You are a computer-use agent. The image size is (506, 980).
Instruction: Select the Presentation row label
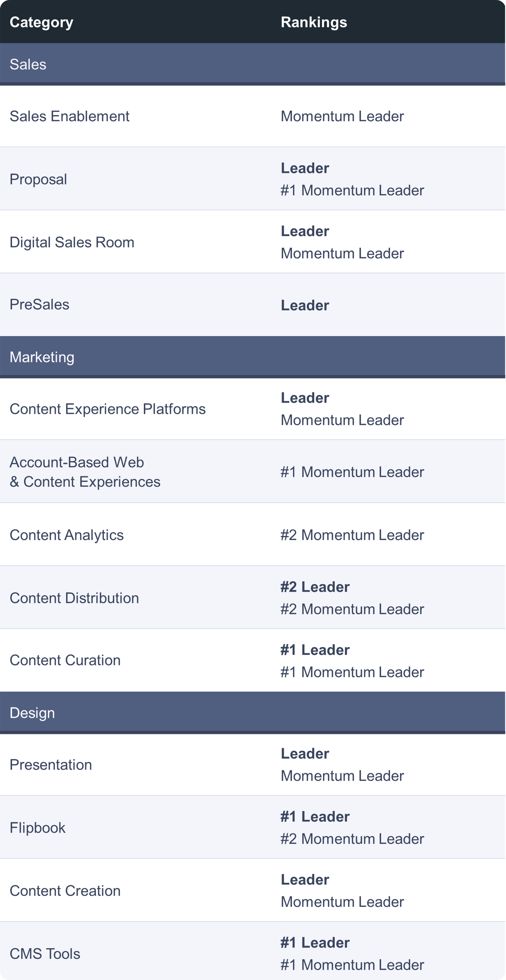pyautogui.click(x=51, y=765)
